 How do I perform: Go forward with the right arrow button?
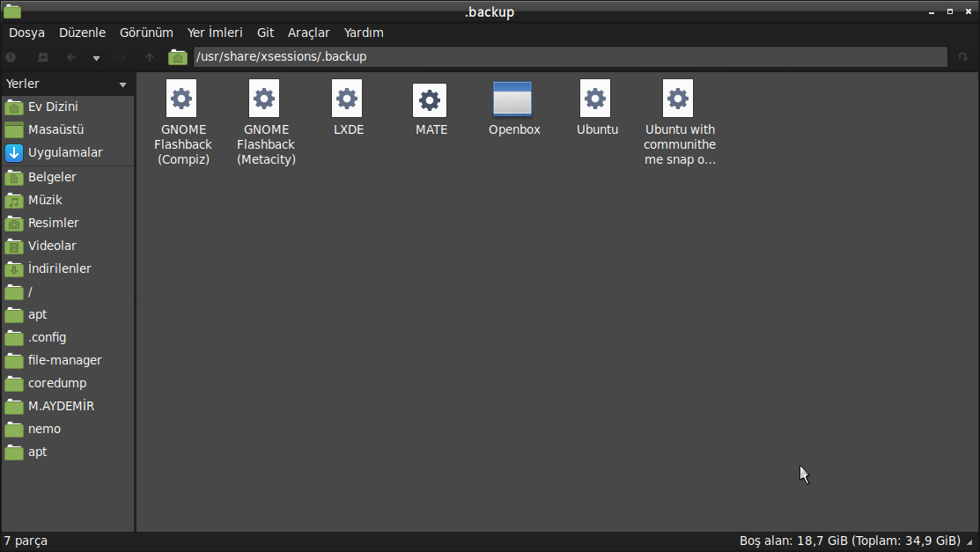[x=122, y=57]
